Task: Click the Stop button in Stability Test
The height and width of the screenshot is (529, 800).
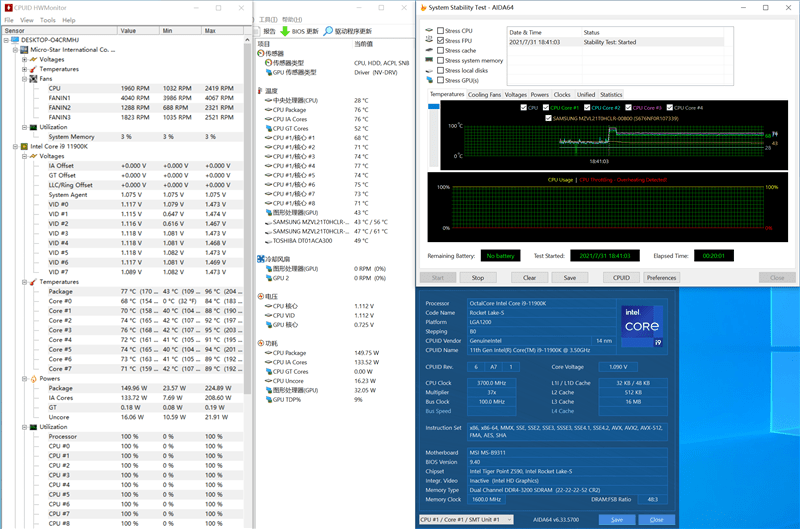Action: point(478,278)
